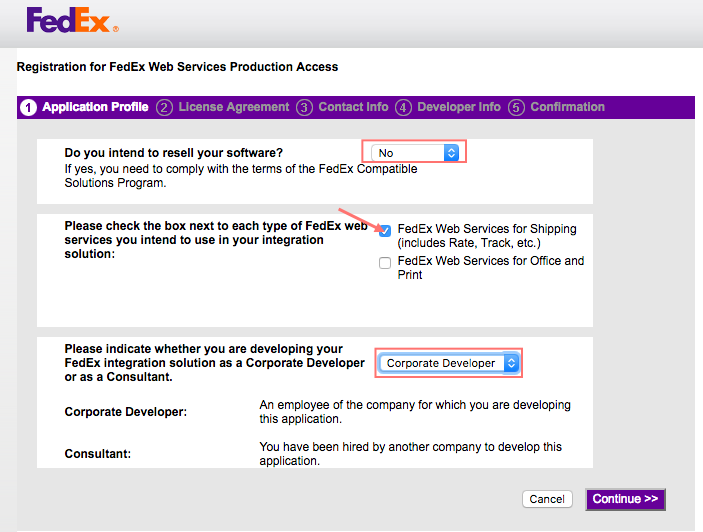Click the 'Corporate Developer:' definition heading
The image size is (703, 532).
pyautogui.click(x=126, y=412)
